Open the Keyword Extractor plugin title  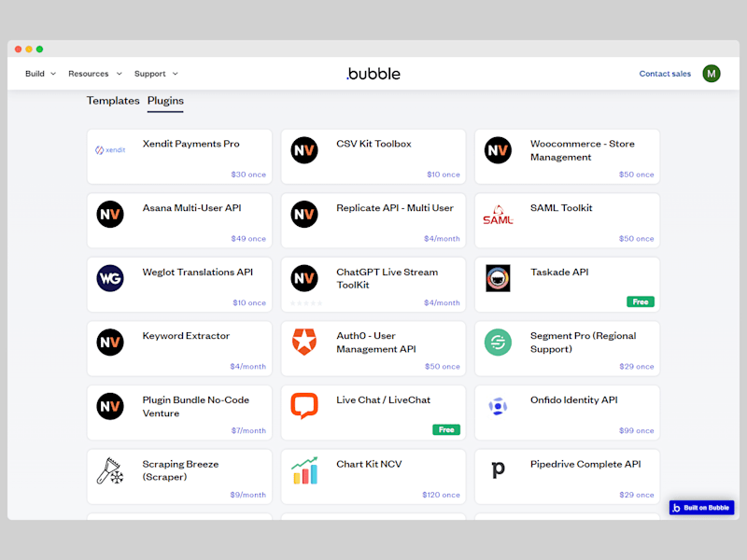coord(186,336)
